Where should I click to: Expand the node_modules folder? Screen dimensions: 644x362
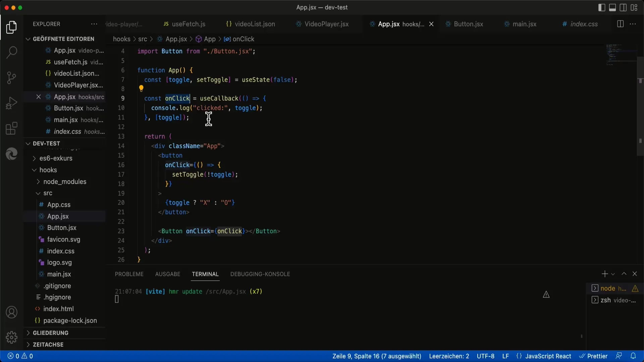(x=64, y=182)
